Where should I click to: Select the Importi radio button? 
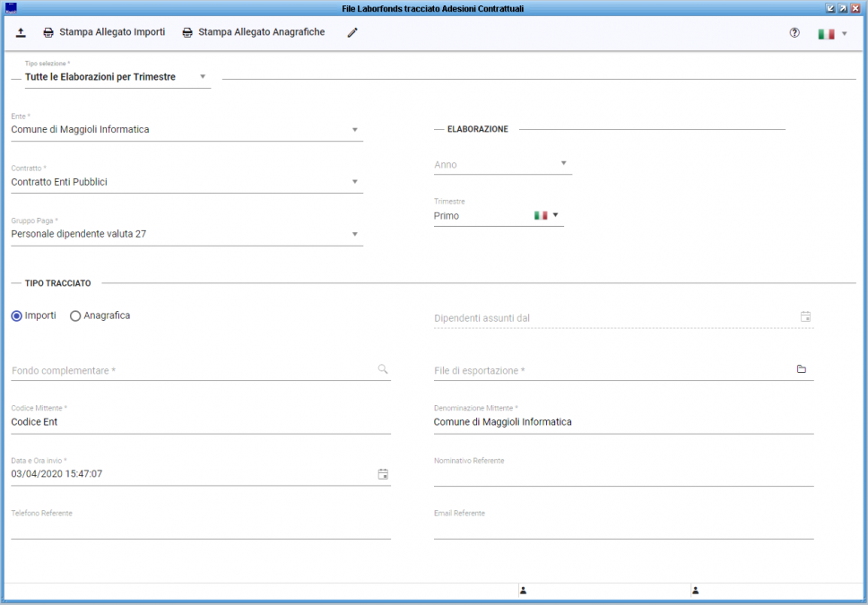click(x=17, y=315)
